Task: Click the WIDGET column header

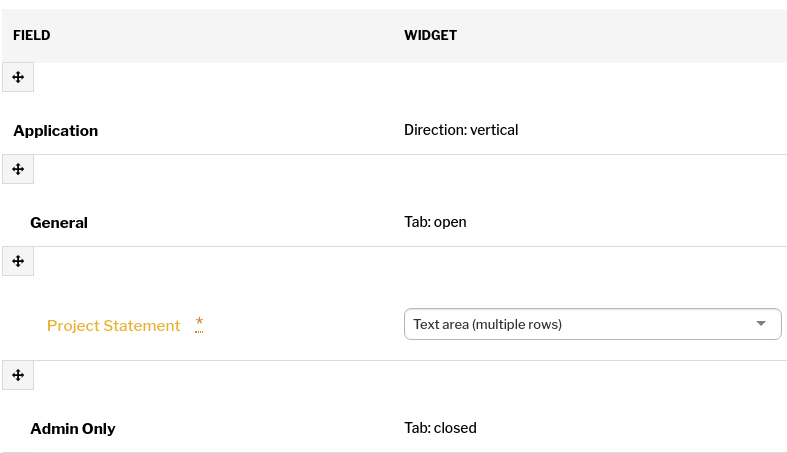Action: (x=431, y=36)
